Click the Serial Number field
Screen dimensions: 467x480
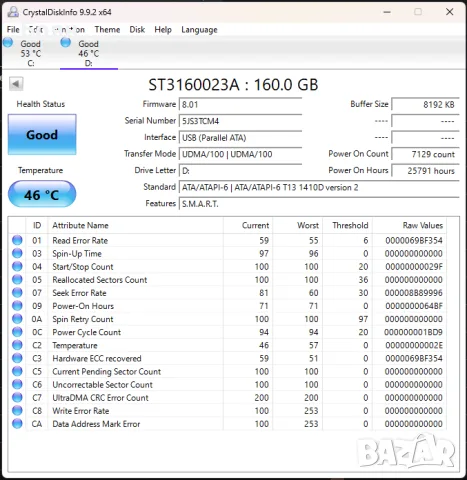(x=240, y=121)
